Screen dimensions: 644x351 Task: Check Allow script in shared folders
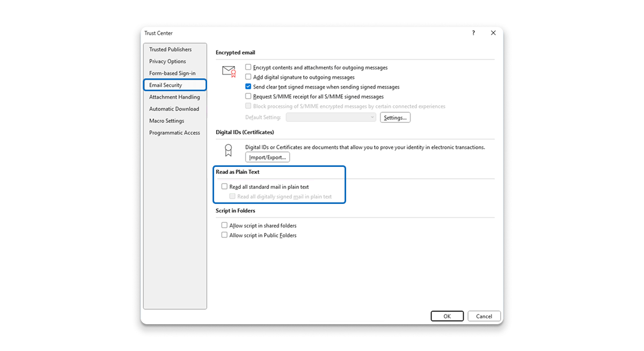pyautogui.click(x=224, y=225)
